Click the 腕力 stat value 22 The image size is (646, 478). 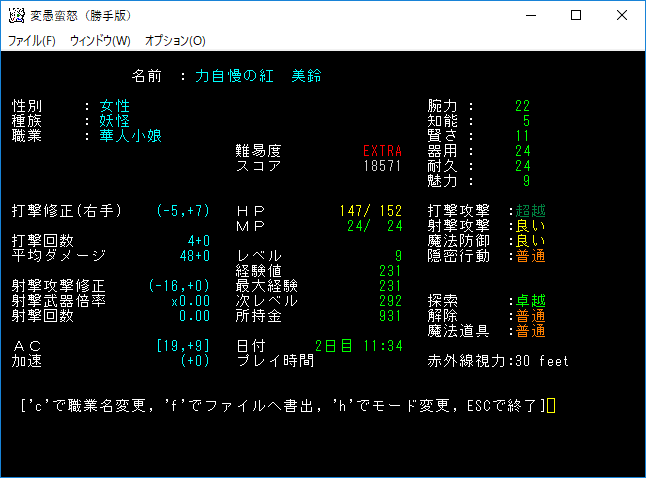click(x=522, y=106)
